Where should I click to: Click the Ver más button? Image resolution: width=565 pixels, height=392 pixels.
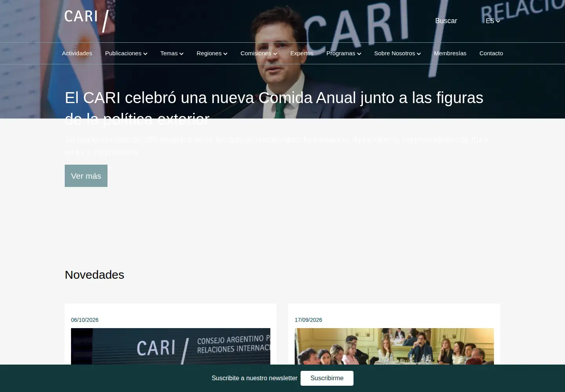pos(86,176)
